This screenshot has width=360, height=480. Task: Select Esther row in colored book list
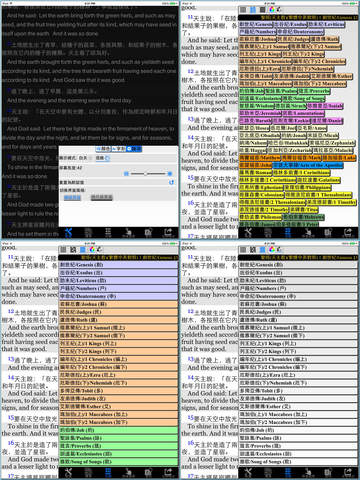coord(118,407)
